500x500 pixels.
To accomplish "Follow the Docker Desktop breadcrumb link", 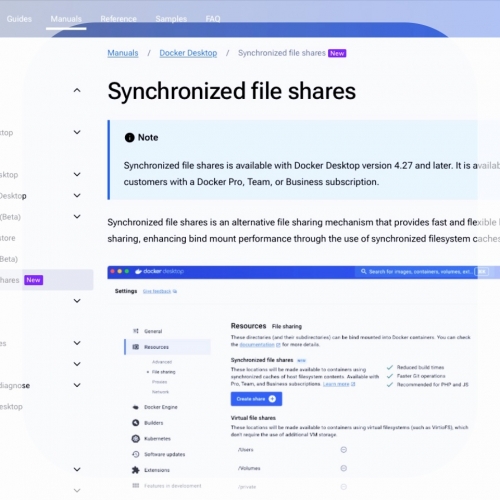I will 188,53.
